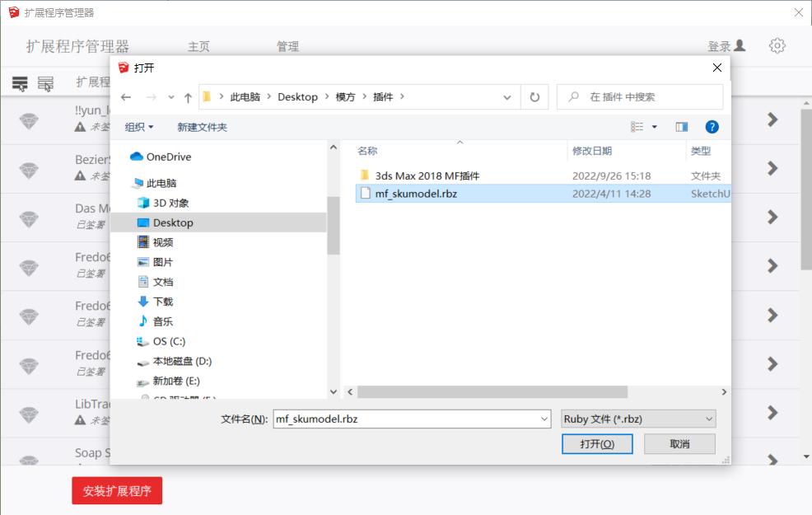Image resolution: width=812 pixels, height=515 pixels.
Task: Open 视频 folder in sidebar
Action: pyautogui.click(x=155, y=242)
